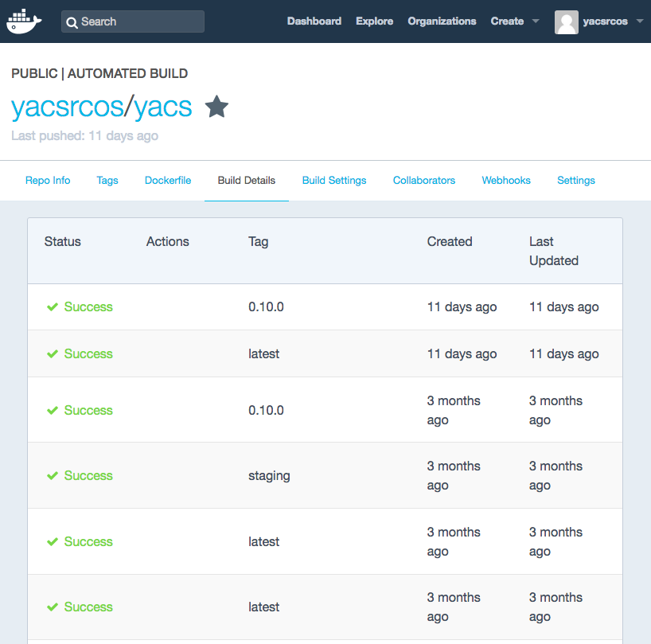Open the Collaborators tab
Image resolution: width=651 pixels, height=644 pixels.
click(x=424, y=180)
